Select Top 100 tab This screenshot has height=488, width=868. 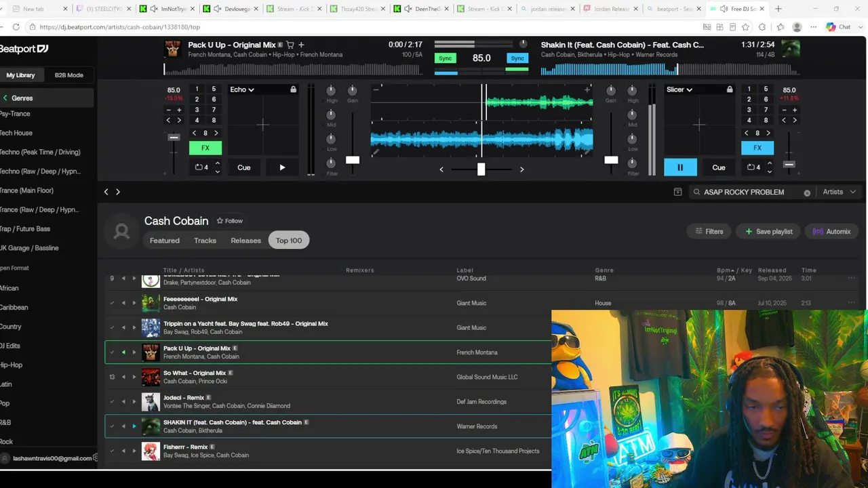tap(289, 241)
